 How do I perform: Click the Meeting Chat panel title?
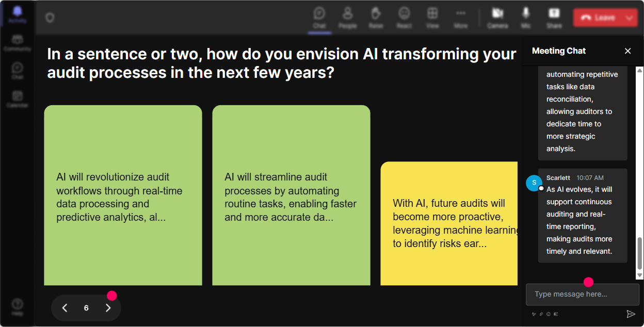[559, 51]
